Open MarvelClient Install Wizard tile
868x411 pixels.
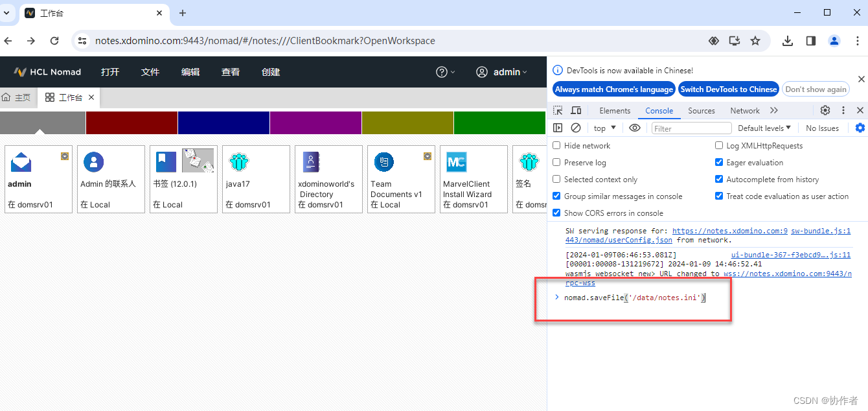click(x=474, y=179)
